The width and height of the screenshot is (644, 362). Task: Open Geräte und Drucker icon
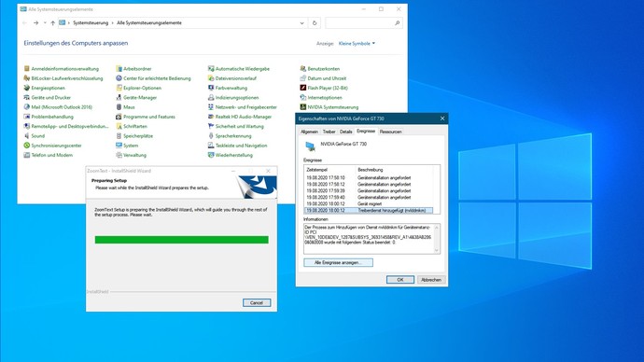tap(27, 97)
